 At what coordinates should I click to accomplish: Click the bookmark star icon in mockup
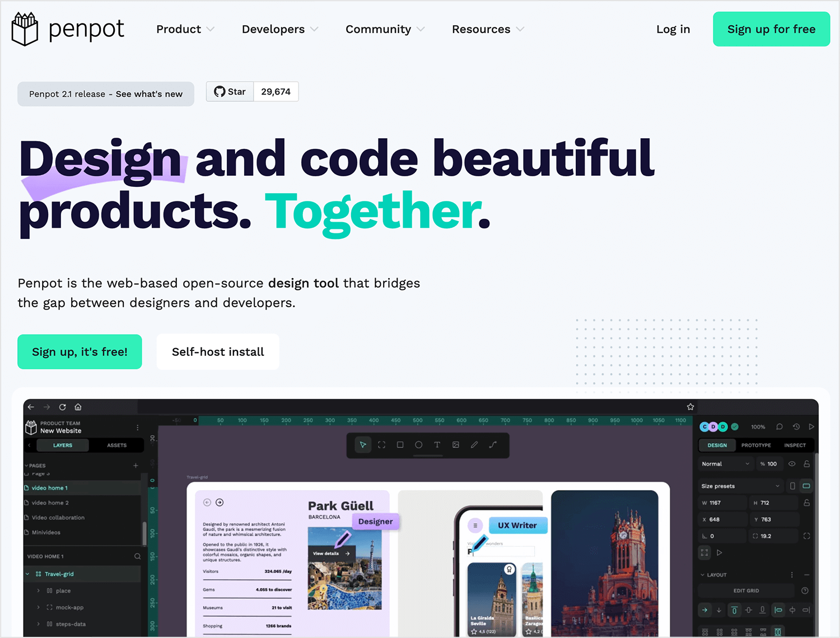[x=690, y=407]
